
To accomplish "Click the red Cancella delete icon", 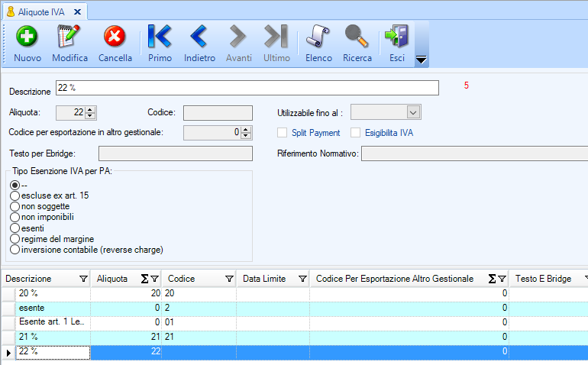I will 115,37.
